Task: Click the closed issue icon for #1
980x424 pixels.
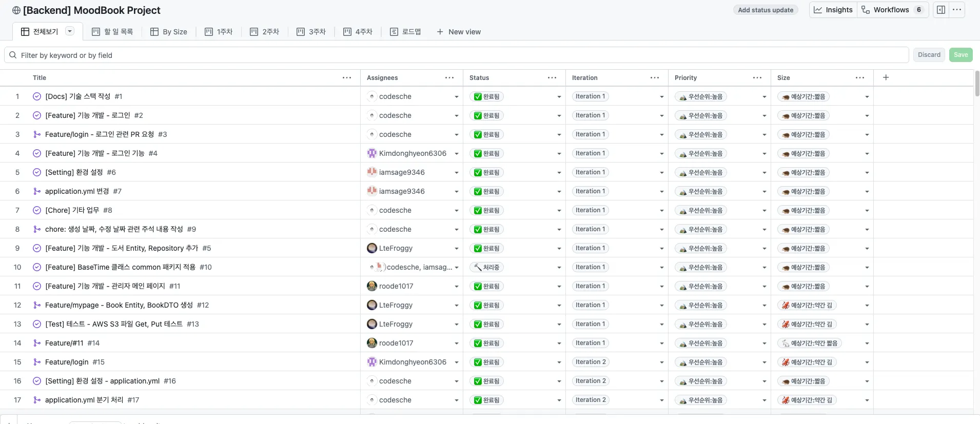Action: tap(37, 96)
